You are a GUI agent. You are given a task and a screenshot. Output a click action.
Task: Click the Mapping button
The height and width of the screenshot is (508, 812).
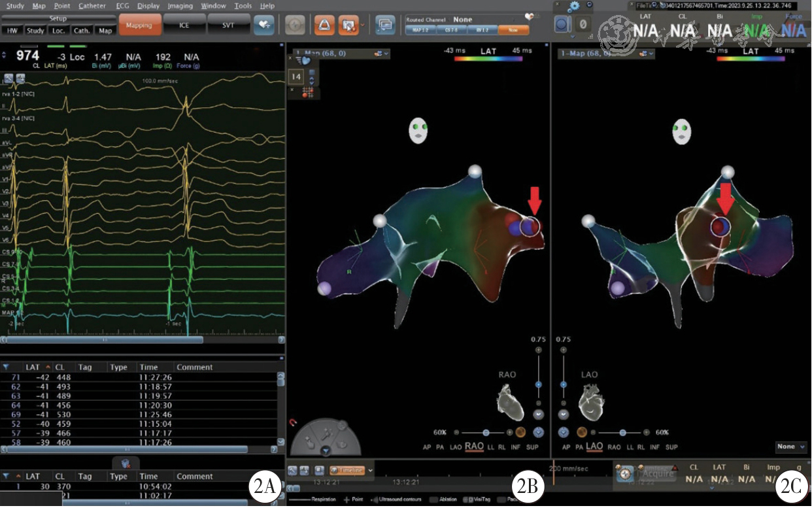coord(138,25)
